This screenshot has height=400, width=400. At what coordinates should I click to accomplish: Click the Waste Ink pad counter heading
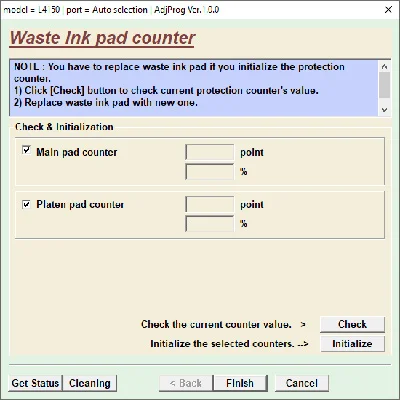pos(102,38)
